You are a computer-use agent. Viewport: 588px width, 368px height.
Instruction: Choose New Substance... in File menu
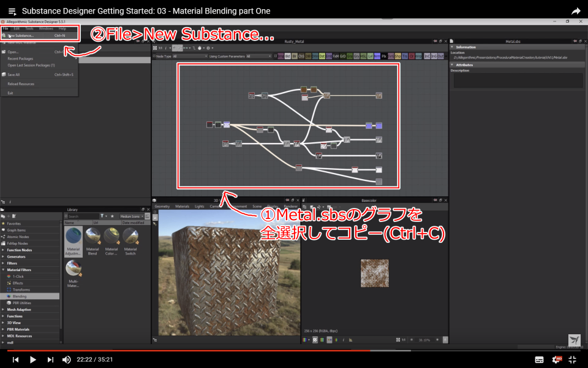(x=39, y=36)
